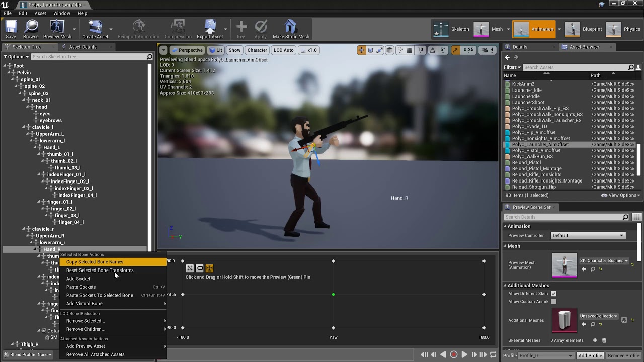644x362 pixels.
Task: Toggle the loop playback icon
Action: tap(493, 354)
